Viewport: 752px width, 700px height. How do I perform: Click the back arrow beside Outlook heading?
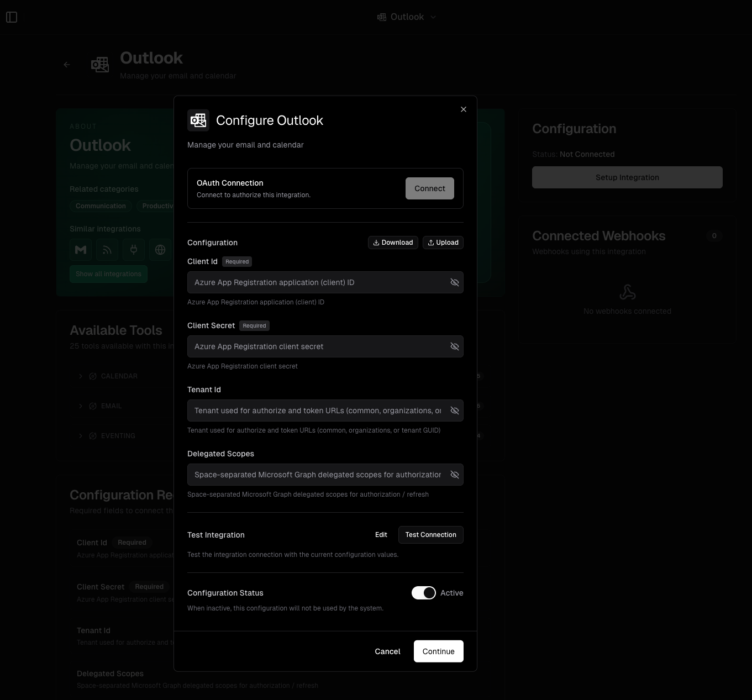click(x=67, y=65)
